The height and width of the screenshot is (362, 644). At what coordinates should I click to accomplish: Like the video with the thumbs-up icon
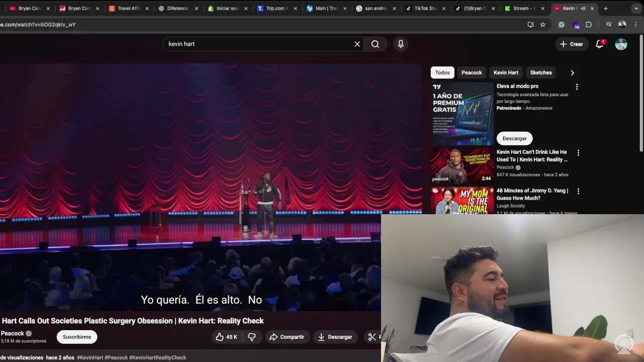[226, 337]
